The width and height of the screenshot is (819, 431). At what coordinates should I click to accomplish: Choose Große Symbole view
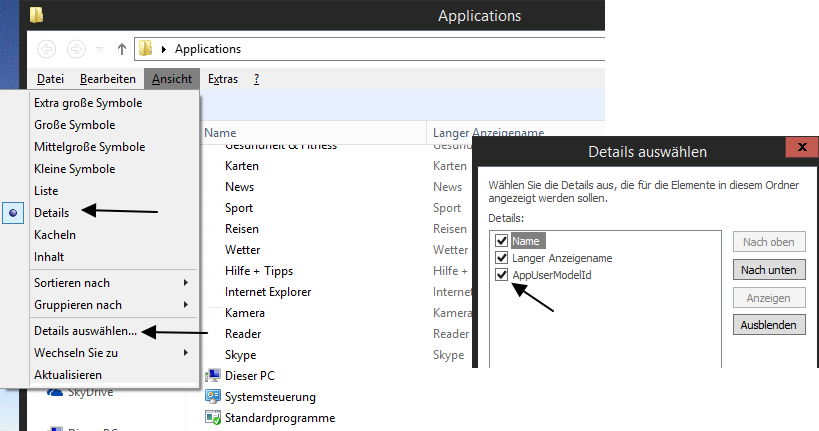(x=75, y=125)
